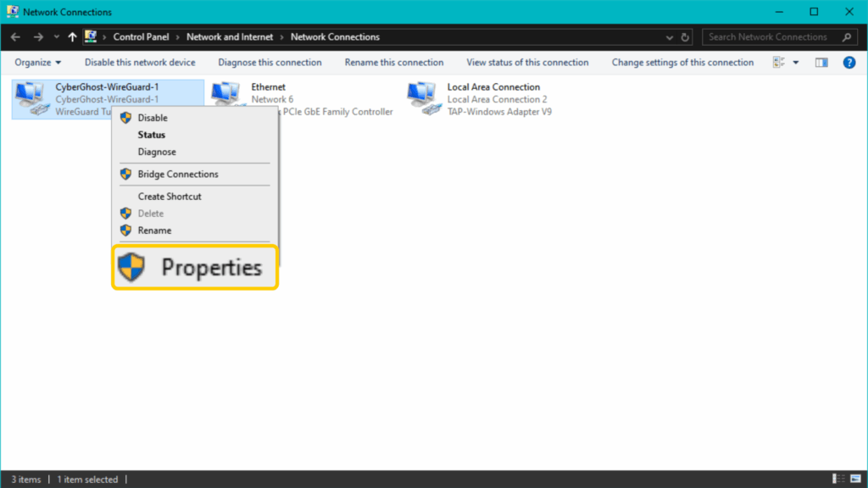Click Disable this network device
The height and width of the screenshot is (488, 868).
pos(140,63)
